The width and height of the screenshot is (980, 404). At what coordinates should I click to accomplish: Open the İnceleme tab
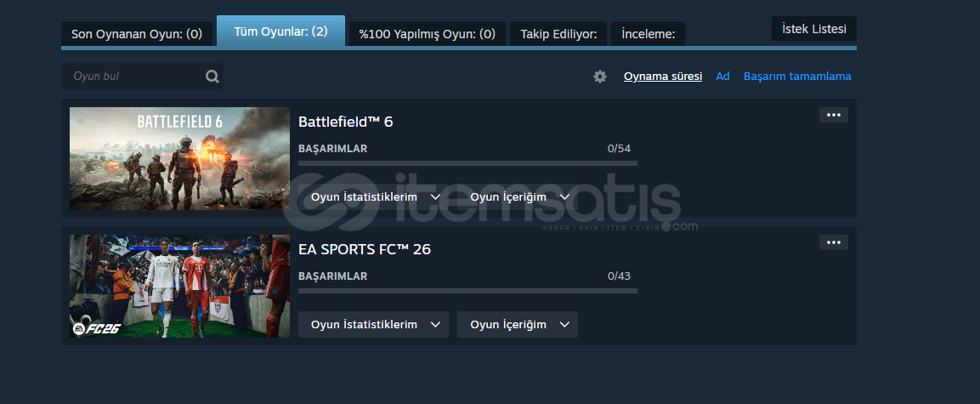(649, 34)
